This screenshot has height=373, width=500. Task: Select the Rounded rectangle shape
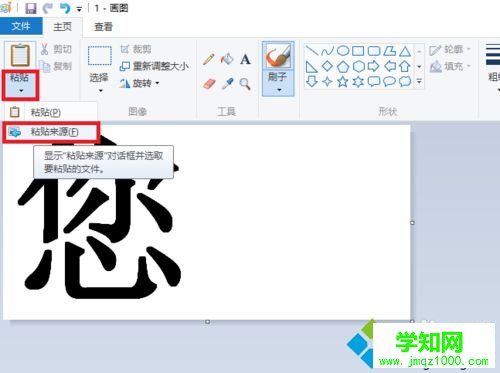(x=374, y=51)
